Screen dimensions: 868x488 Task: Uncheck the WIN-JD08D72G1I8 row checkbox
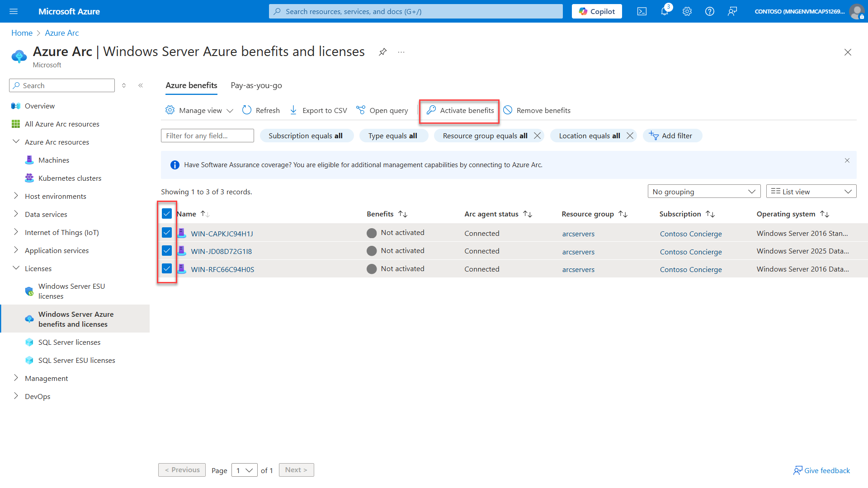(x=167, y=250)
